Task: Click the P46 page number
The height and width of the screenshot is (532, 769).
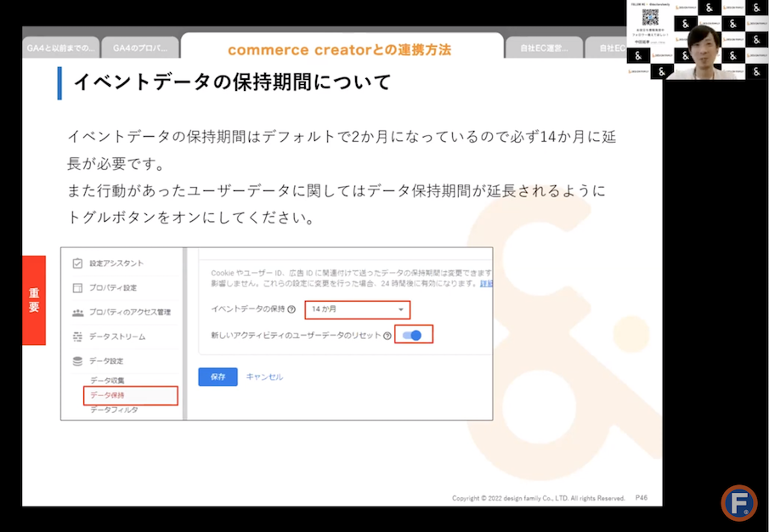Action: click(641, 498)
